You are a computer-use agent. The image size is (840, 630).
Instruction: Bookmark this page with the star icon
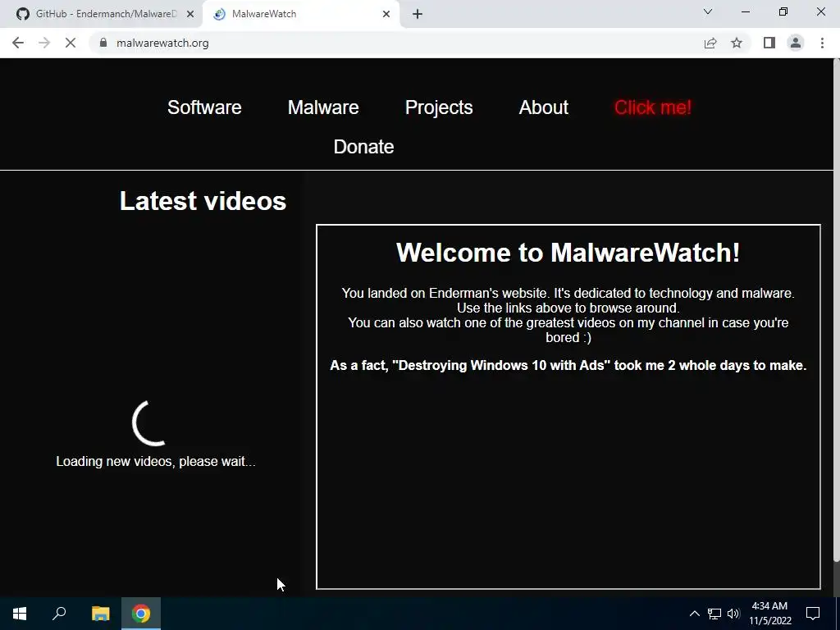tap(737, 43)
